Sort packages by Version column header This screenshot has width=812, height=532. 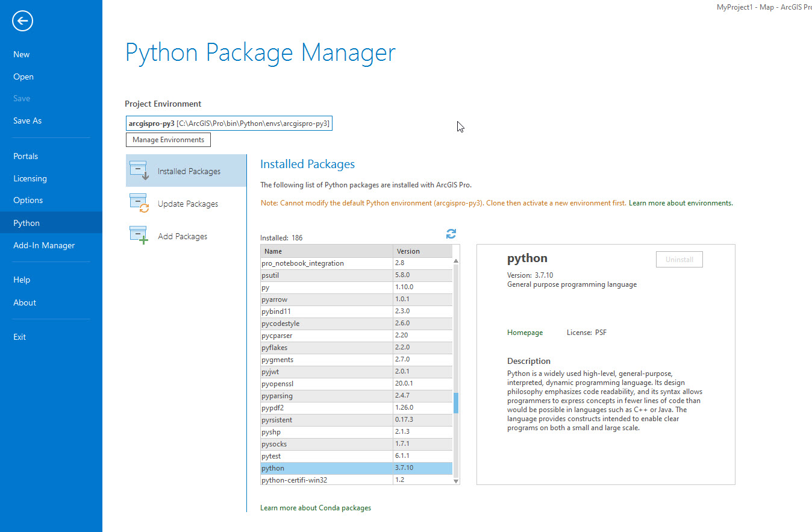pyautogui.click(x=422, y=251)
